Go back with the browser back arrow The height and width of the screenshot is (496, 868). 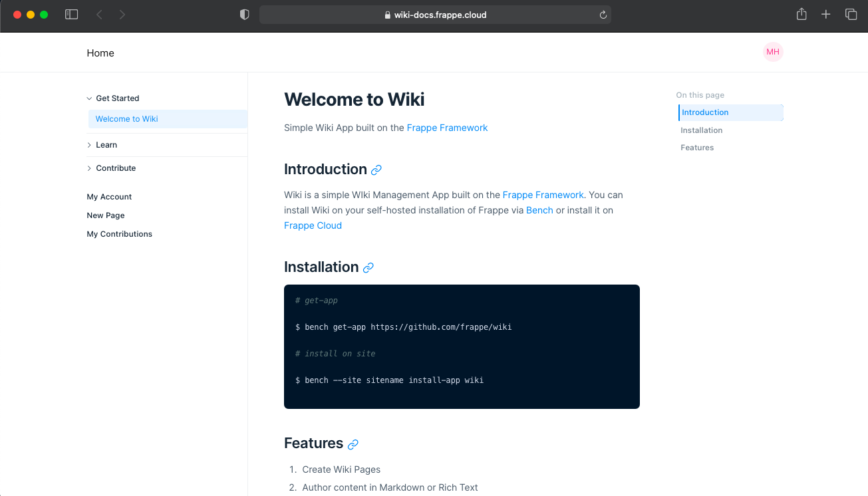(x=99, y=14)
